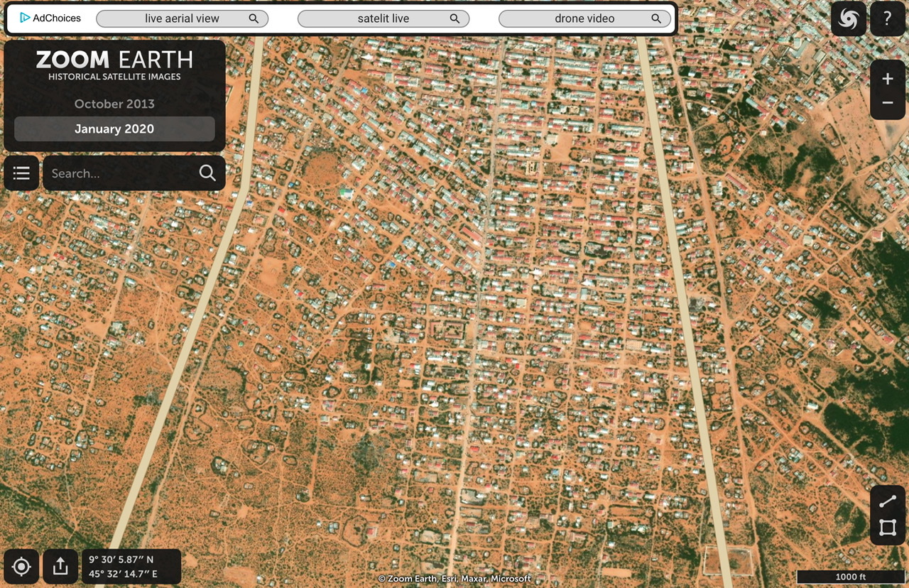Open the hamburger menu beside search
The image size is (909, 588).
tap(21, 173)
